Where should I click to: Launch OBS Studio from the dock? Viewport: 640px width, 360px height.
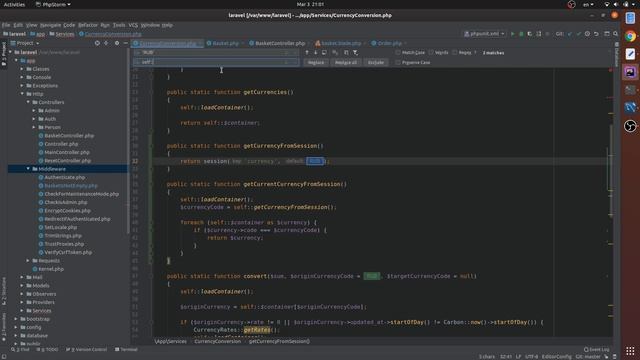point(630,126)
